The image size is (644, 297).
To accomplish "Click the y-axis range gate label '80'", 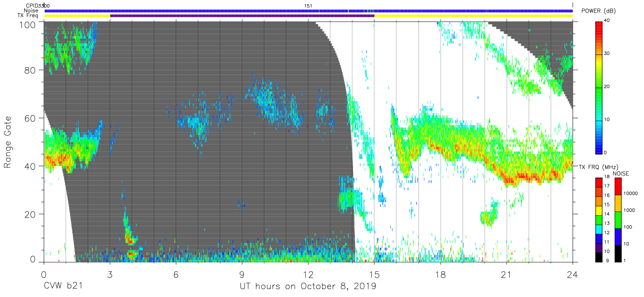I will tap(31, 70).
